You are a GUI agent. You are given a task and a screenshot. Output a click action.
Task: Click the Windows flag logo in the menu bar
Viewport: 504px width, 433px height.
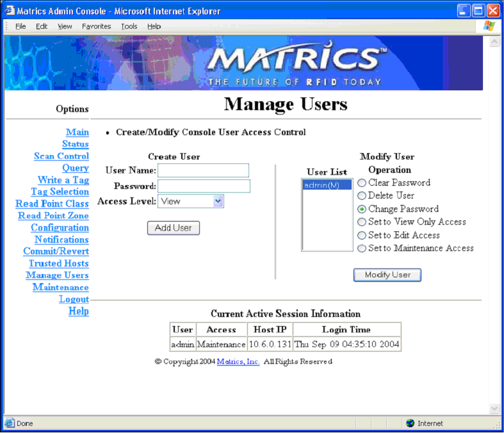(489, 26)
